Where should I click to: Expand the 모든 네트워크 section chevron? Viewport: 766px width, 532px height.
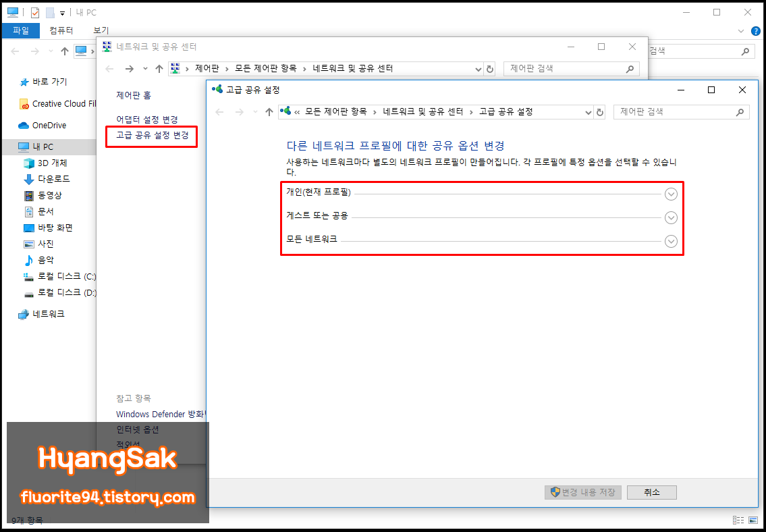[671, 241]
